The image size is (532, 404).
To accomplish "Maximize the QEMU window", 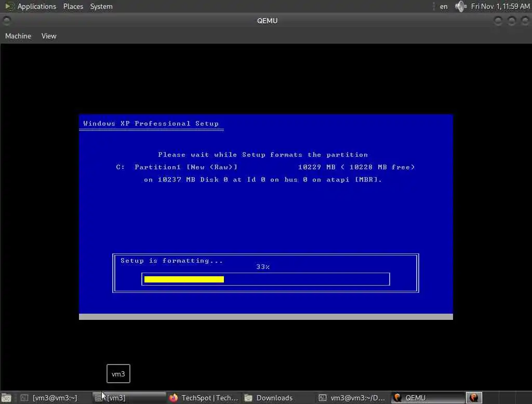I will coord(512,21).
